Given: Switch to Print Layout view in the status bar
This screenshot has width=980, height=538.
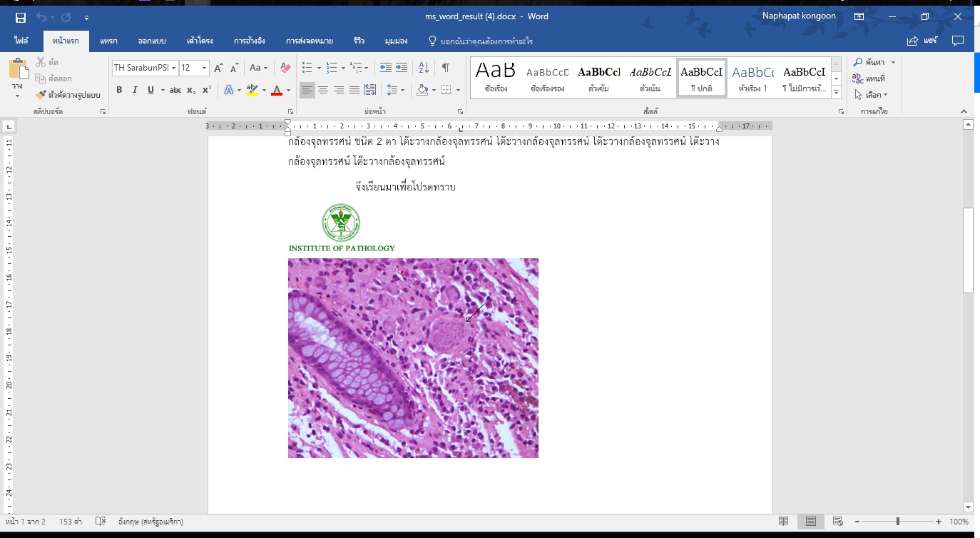Looking at the screenshot, I should click(811, 522).
